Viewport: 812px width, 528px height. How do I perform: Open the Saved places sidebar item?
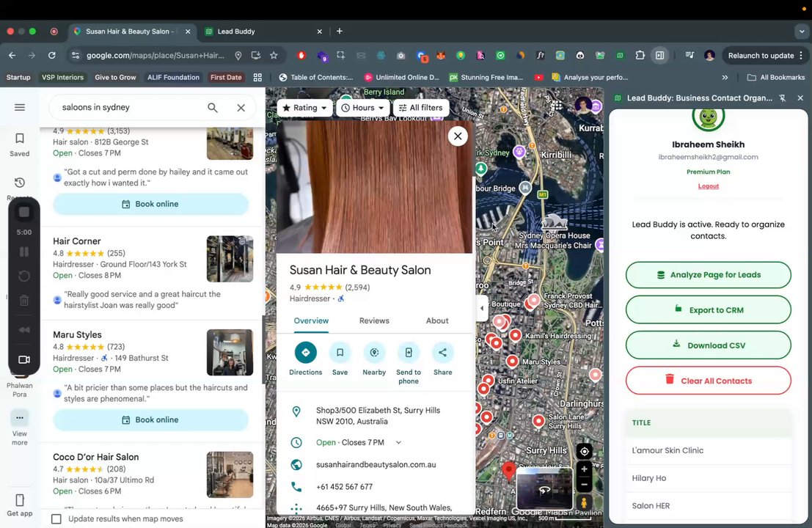pos(20,144)
